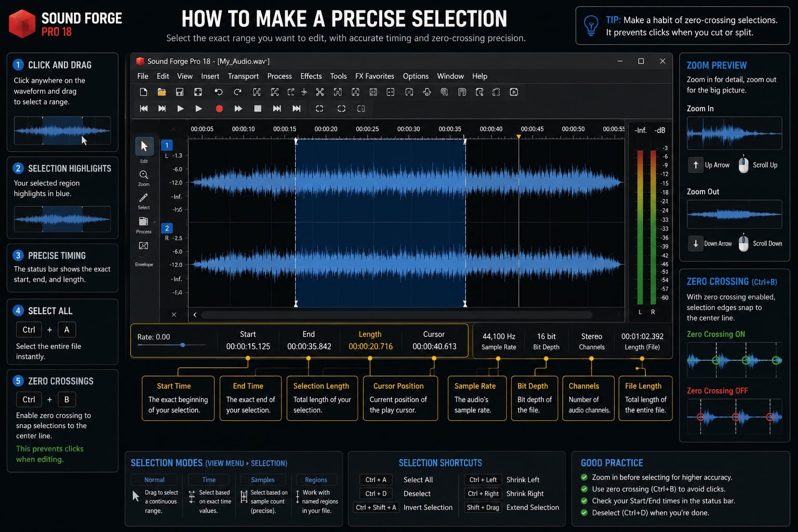This screenshot has width=798, height=532.
Task: Switch to the Normal selection mode tab
Action: tap(154, 480)
